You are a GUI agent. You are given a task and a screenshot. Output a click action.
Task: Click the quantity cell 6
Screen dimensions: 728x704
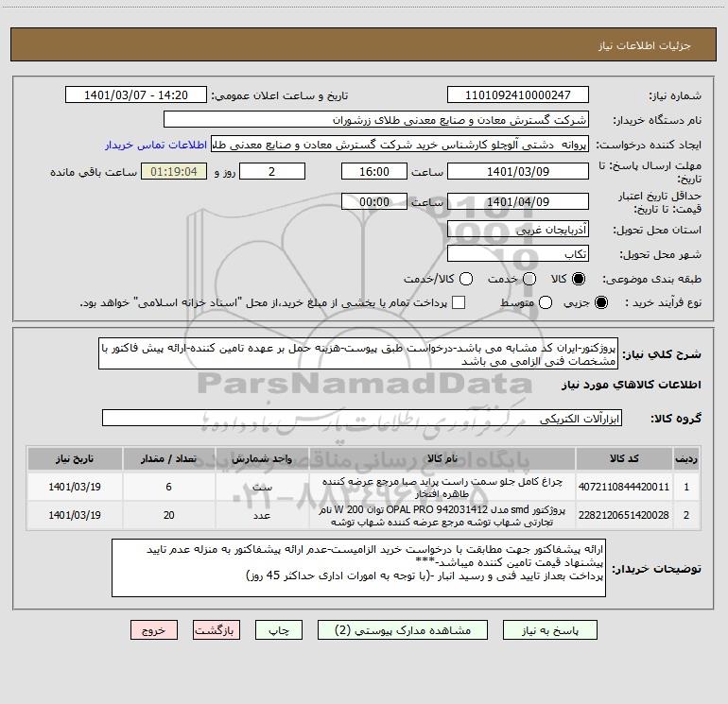tap(169, 487)
